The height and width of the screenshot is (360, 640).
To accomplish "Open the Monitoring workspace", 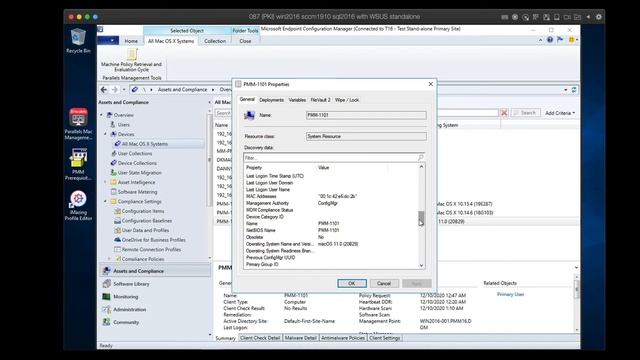I will point(126,297).
